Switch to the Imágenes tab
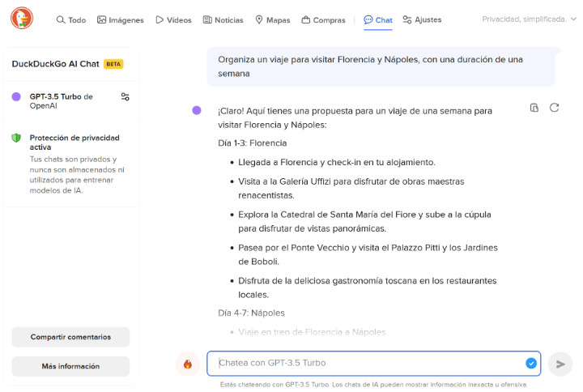The height and width of the screenshot is (392, 583). click(x=120, y=20)
